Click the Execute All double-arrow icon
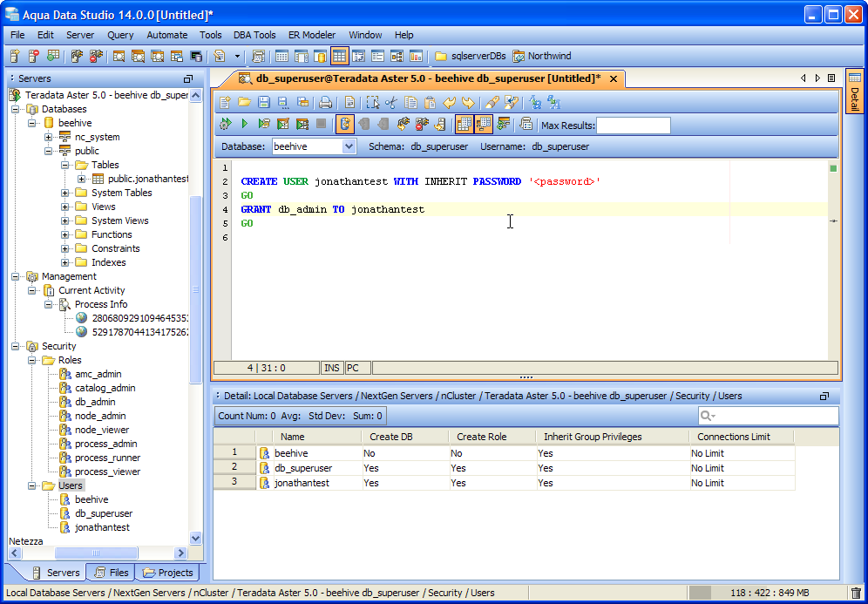 tap(226, 125)
